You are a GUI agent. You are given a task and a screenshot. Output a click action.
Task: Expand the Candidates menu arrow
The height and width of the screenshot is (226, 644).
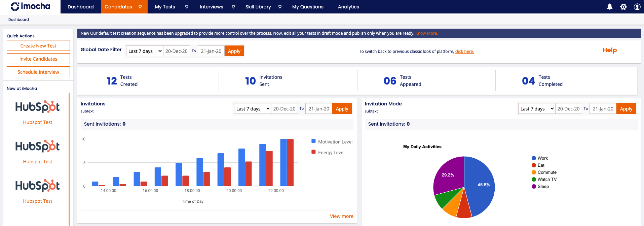[x=140, y=7]
